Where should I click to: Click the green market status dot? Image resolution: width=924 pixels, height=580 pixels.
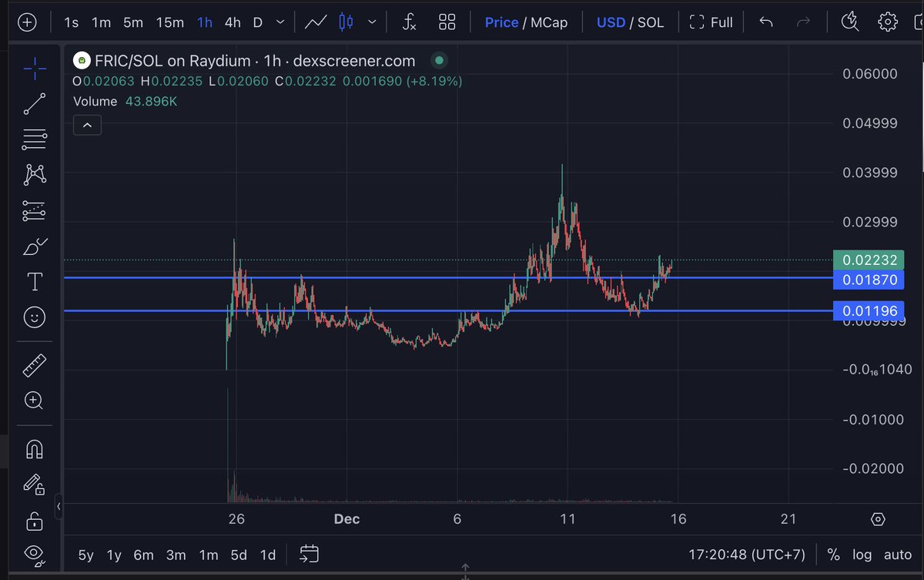point(439,60)
